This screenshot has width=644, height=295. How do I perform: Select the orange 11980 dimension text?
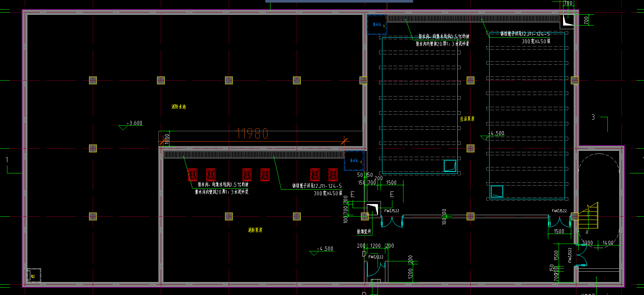252,133
